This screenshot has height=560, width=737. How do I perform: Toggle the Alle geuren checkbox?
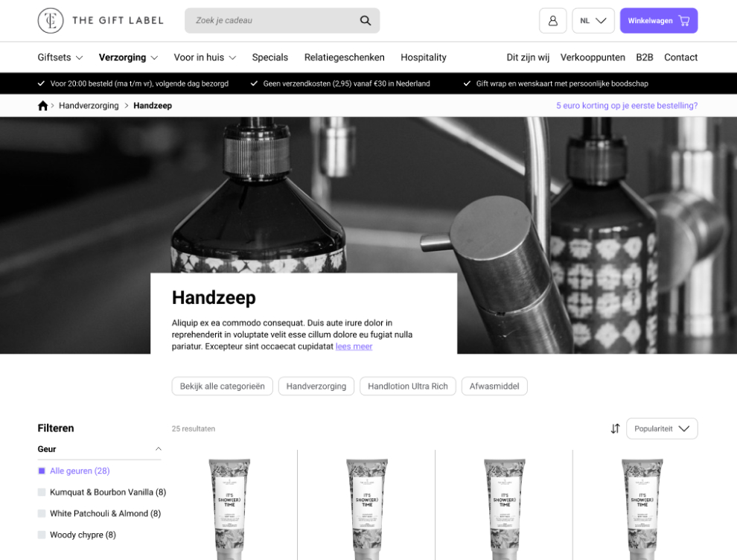pos(42,471)
